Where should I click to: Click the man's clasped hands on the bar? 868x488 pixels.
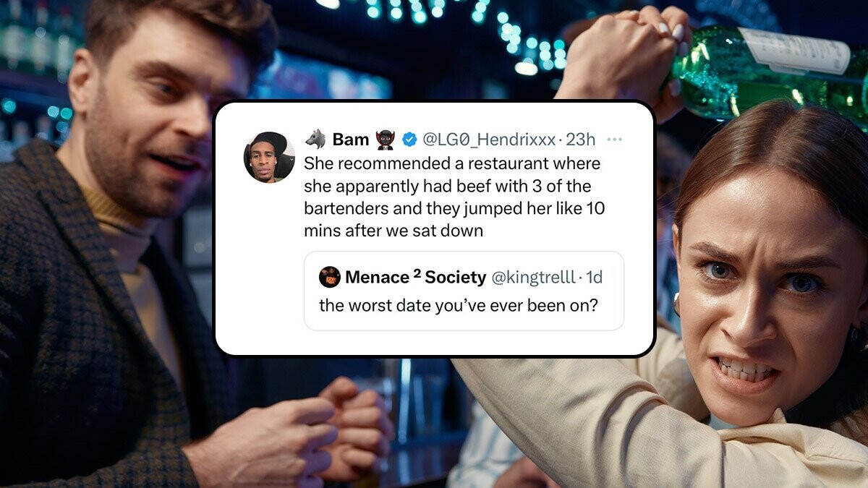coord(325,430)
